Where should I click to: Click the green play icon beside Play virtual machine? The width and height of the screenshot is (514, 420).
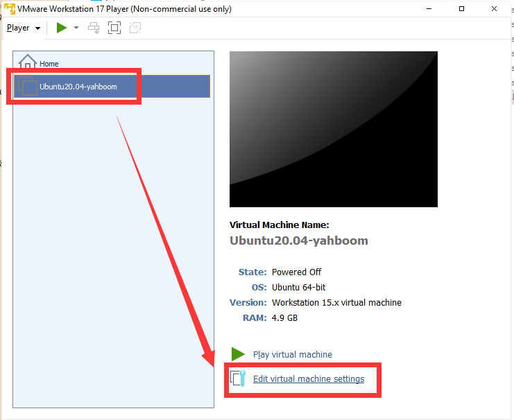click(x=238, y=354)
